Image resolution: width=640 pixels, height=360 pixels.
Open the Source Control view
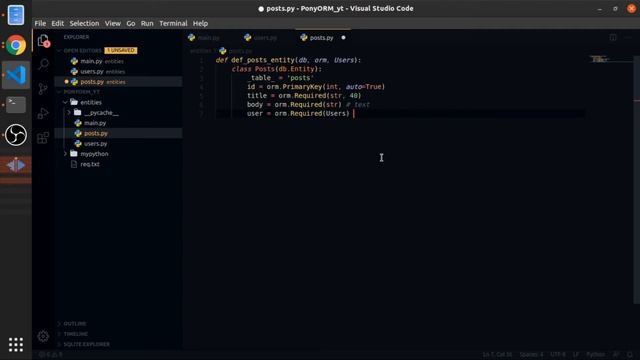click(43, 89)
